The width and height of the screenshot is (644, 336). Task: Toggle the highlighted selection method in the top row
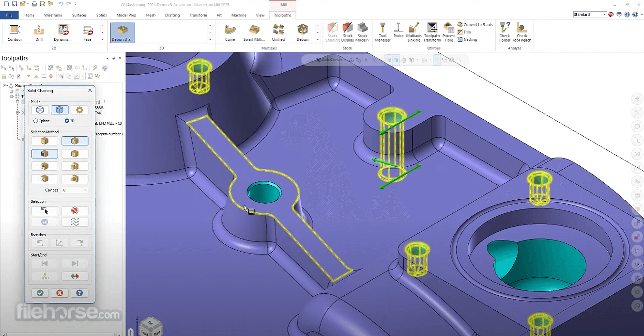click(75, 141)
